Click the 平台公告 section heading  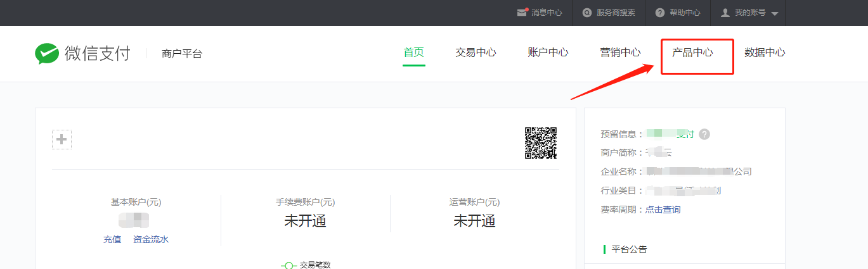tap(629, 249)
